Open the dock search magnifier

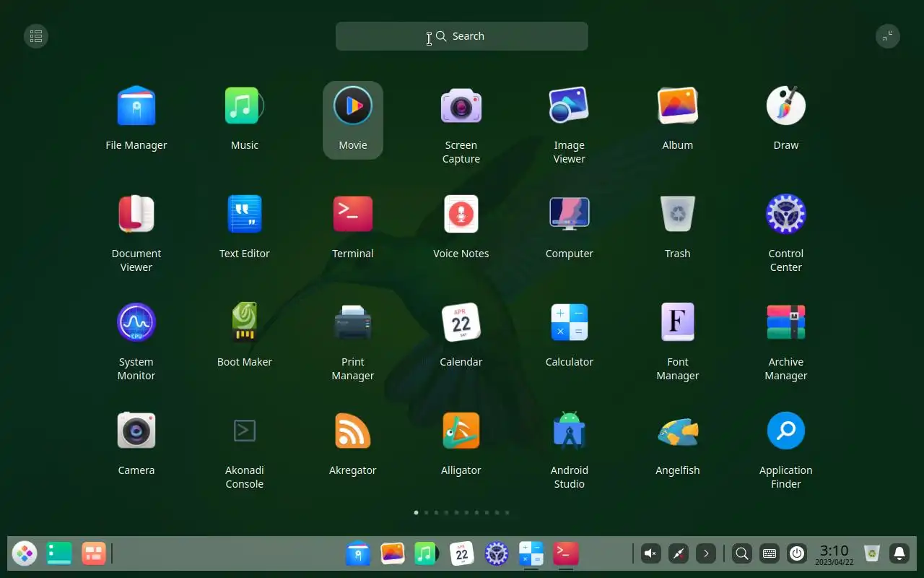741,554
